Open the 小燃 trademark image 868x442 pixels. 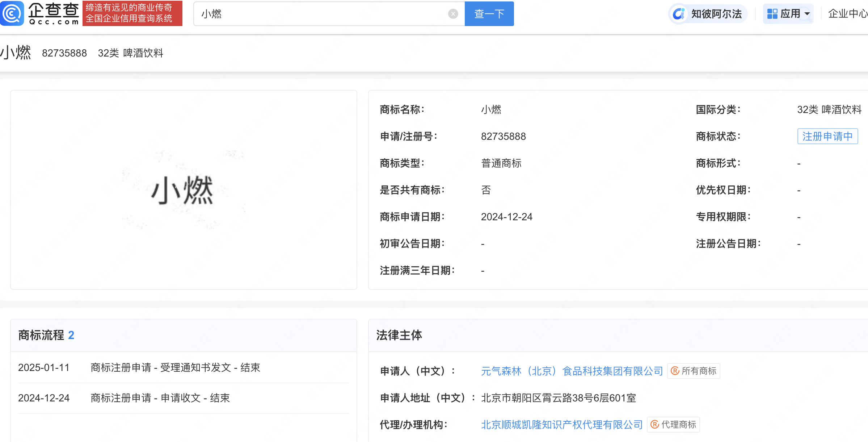coord(184,190)
